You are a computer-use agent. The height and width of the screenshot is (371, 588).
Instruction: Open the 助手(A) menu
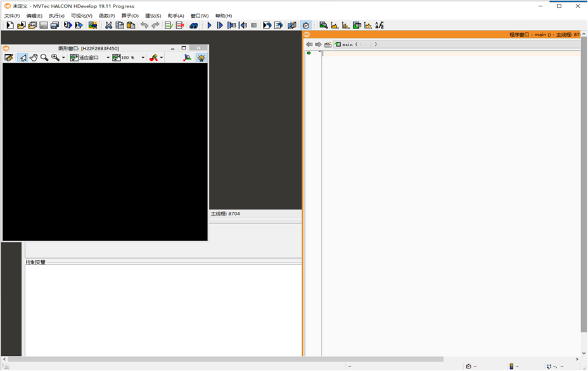pyautogui.click(x=176, y=16)
